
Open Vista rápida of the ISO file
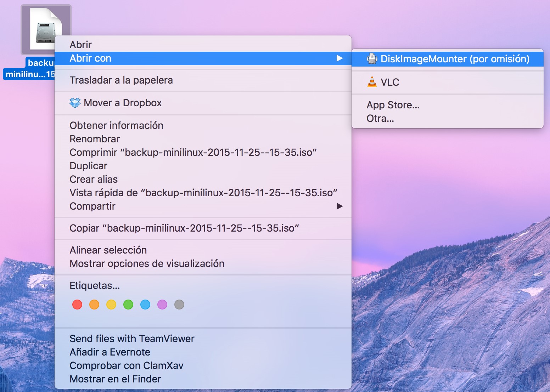(203, 193)
